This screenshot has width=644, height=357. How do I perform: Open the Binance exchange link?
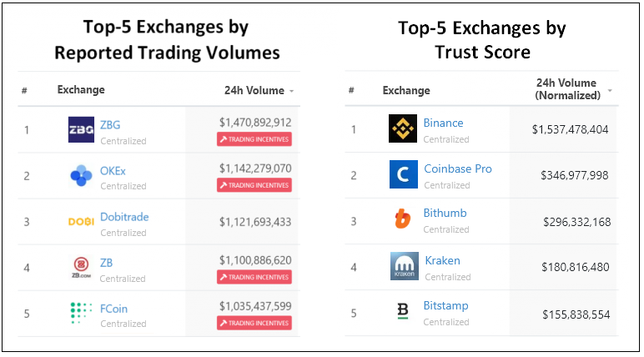coord(443,123)
